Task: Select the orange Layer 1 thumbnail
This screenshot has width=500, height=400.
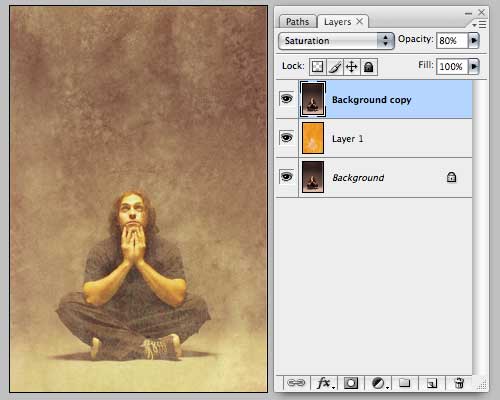Action: [x=313, y=138]
